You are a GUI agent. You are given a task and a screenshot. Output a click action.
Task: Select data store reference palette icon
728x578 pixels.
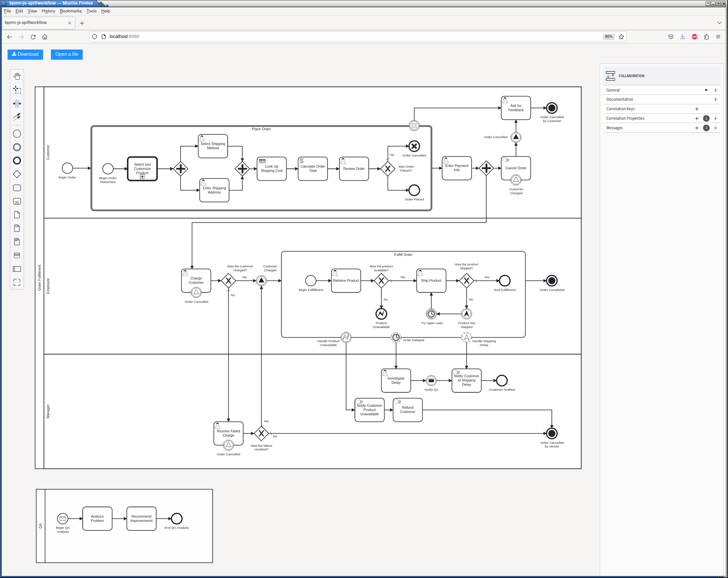[17, 255]
